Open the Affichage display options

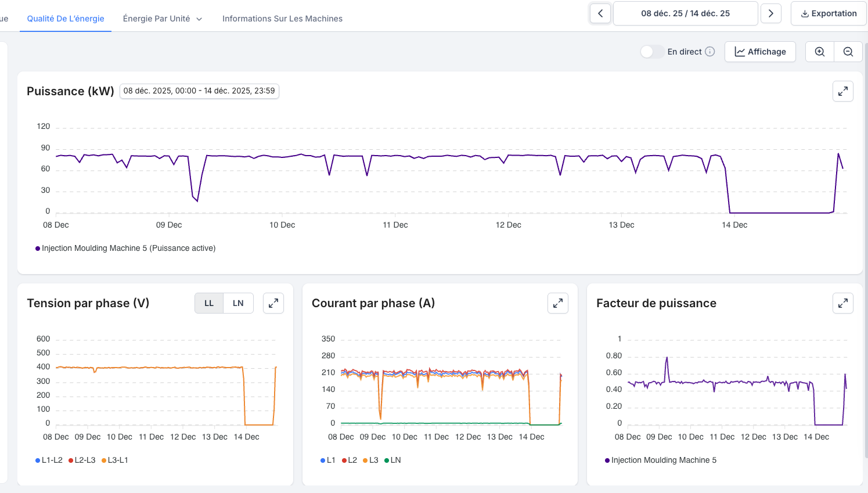pyautogui.click(x=760, y=52)
